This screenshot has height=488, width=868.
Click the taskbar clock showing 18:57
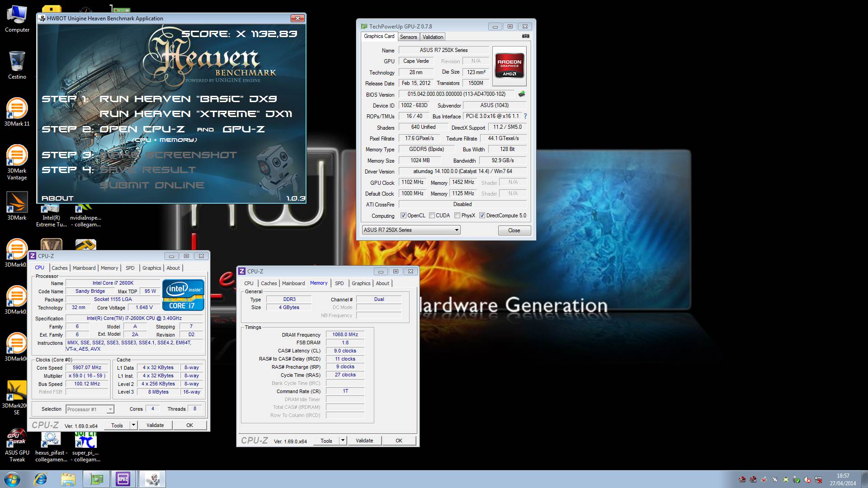(843, 479)
